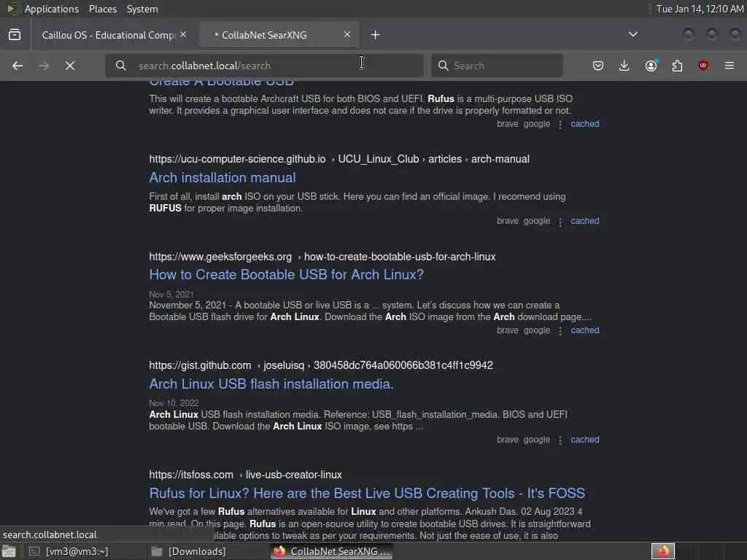Open cached link for geeksforgeeks result
Viewport: 747px width, 560px height.
(x=584, y=330)
